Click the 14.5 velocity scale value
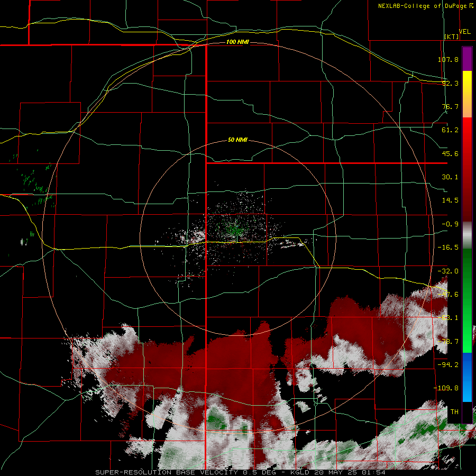Image resolution: width=476 pixels, height=476 pixels. coord(450,200)
